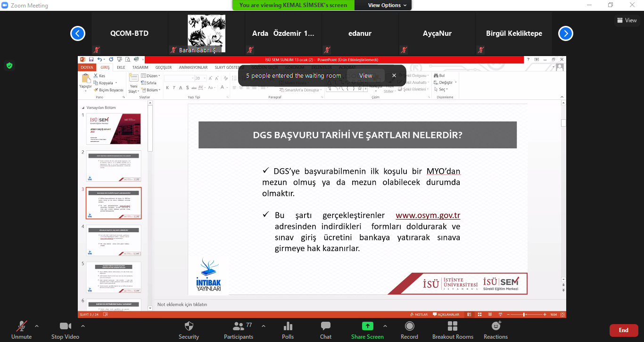Click View in waiting room notification
This screenshot has width=644, height=342.
coord(365,75)
